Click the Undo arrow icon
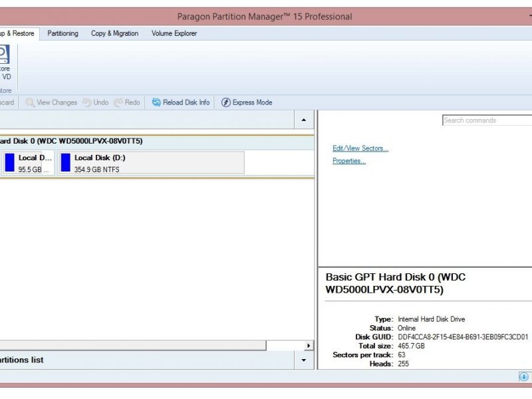 [x=87, y=102]
